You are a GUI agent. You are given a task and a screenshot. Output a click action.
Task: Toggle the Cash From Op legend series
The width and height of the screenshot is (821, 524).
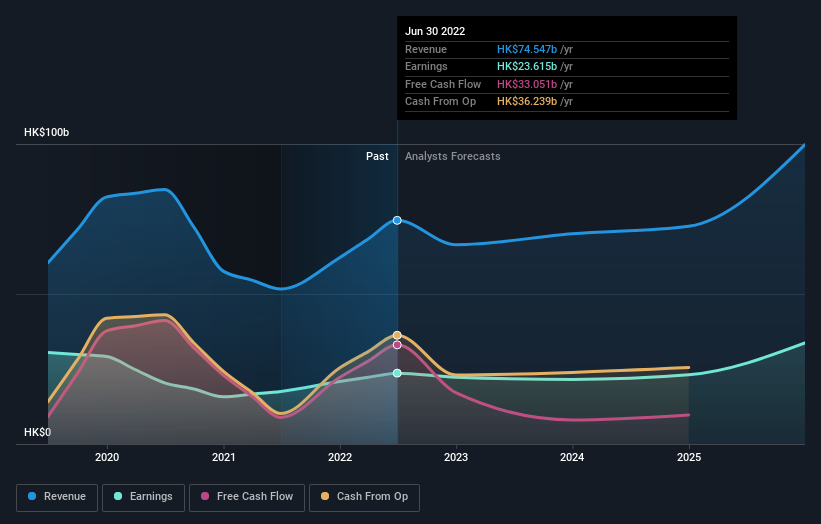[364, 497]
